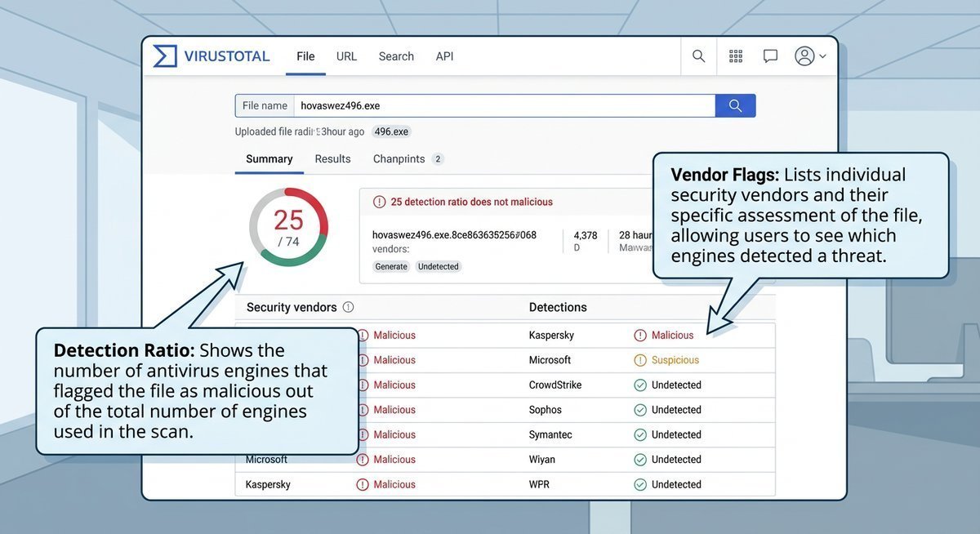
Task: Open the comments chat bubble icon
Action: pos(770,56)
